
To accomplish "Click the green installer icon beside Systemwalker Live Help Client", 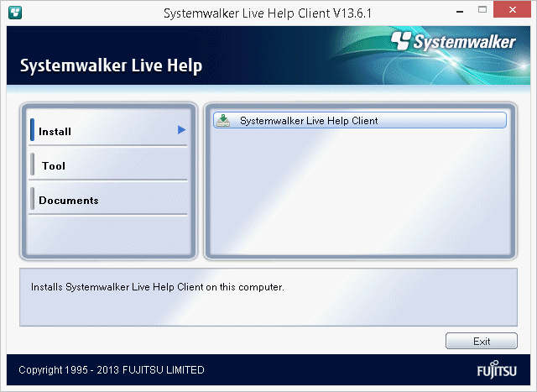I will tap(222, 121).
